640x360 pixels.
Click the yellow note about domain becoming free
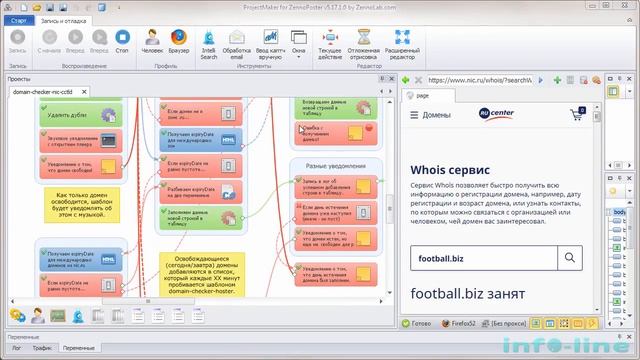point(82,205)
